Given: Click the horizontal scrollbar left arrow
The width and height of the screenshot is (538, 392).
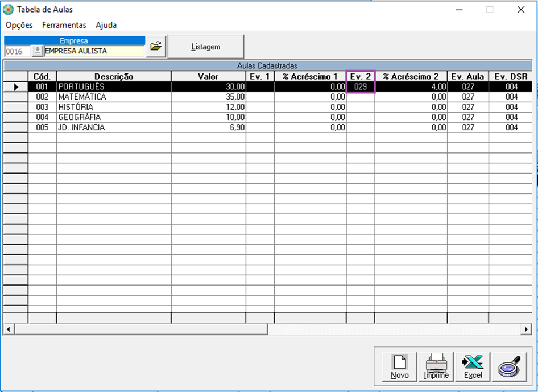Looking at the screenshot, I should [x=9, y=329].
